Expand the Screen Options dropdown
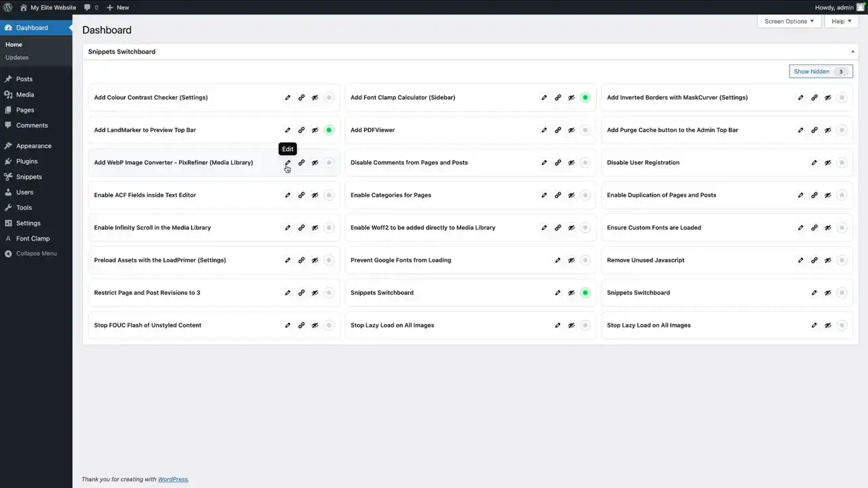Viewport: 868px width, 488px height. click(789, 22)
